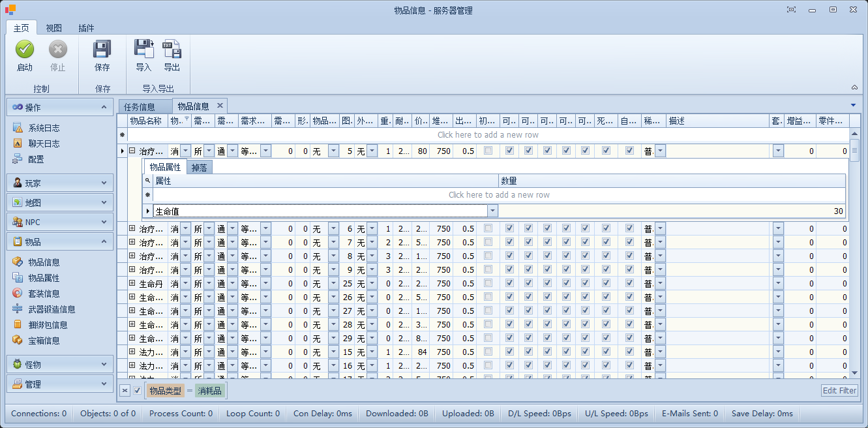Expand the 生命丹 item row
This screenshot has height=428, width=868.
pos(132,284)
